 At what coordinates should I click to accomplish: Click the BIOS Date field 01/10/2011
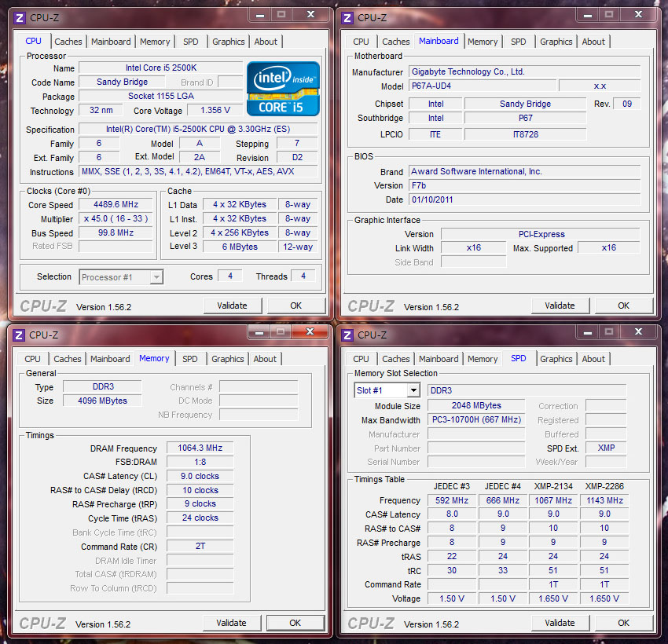(x=524, y=199)
